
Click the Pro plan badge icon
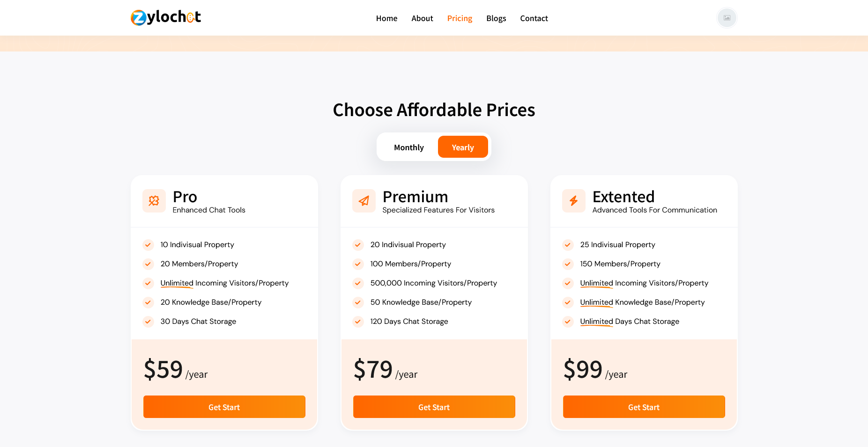point(154,201)
